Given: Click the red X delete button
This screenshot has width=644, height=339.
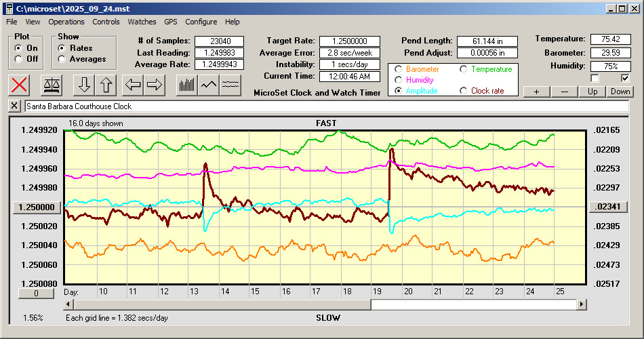Looking at the screenshot, I should pos(20,85).
